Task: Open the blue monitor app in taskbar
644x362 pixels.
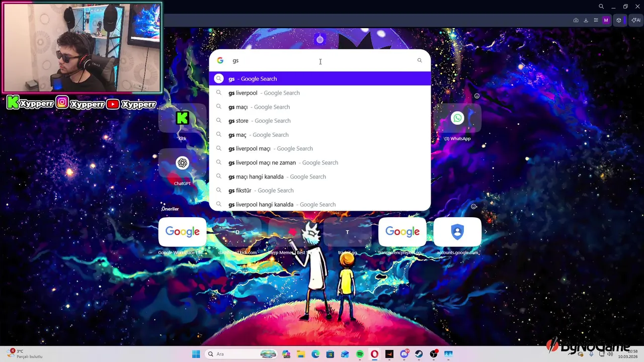Action: [x=448, y=354]
